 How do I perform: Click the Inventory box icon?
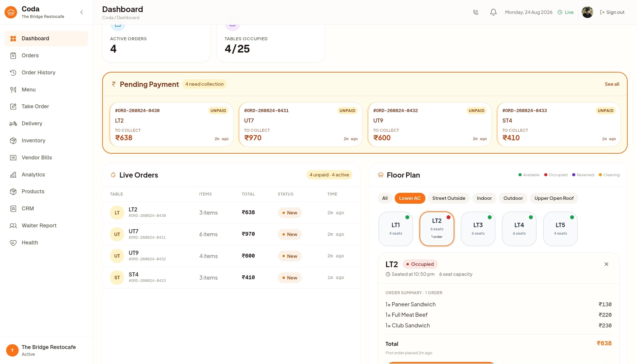[x=13, y=141]
